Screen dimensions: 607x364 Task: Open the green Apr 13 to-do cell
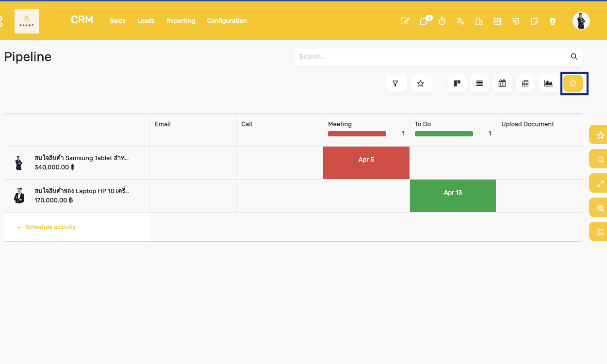coord(453,196)
